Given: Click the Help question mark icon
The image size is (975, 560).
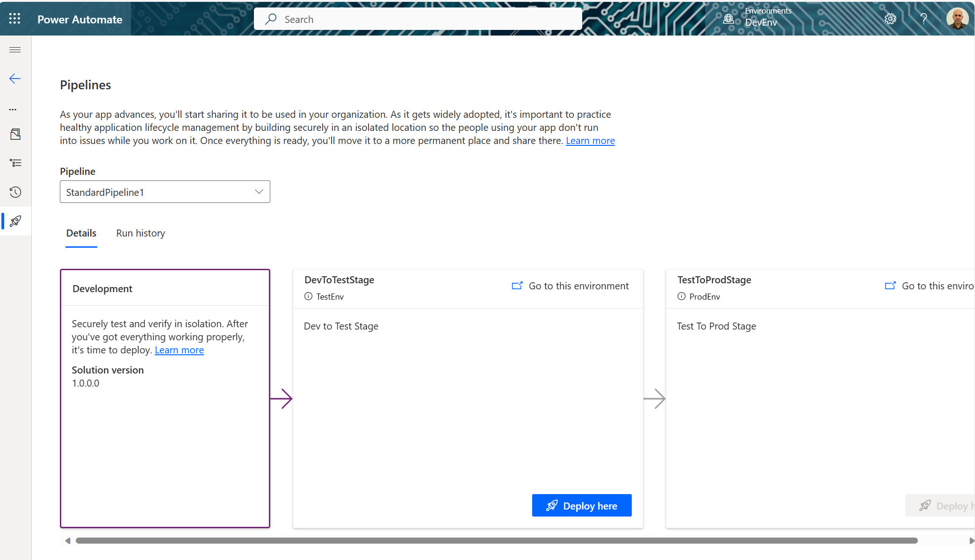Looking at the screenshot, I should 924,19.
